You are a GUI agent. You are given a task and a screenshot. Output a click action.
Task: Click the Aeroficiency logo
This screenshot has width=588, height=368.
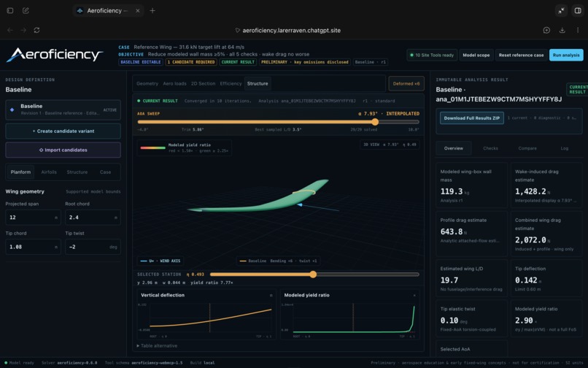(55, 55)
